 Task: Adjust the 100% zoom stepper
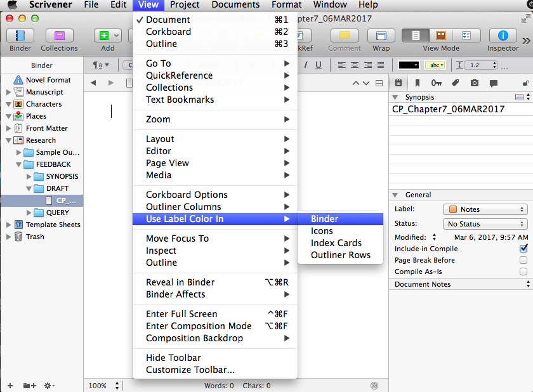tap(117, 386)
